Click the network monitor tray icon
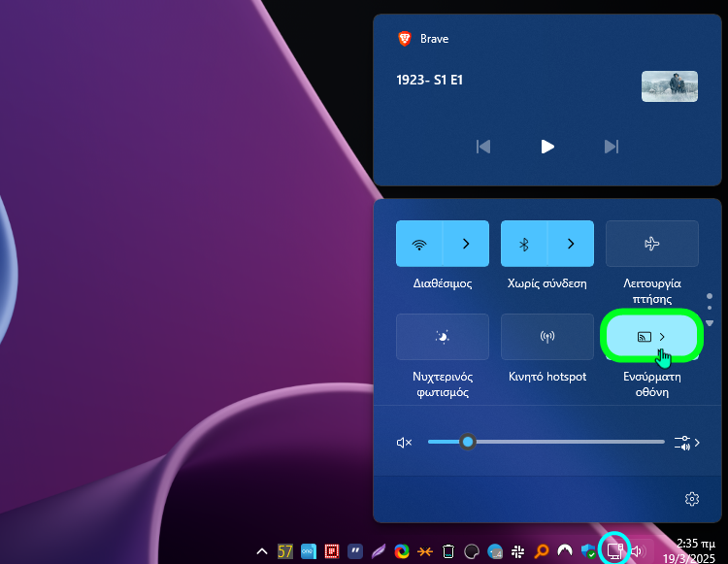This screenshot has width=728, height=564. [614, 551]
